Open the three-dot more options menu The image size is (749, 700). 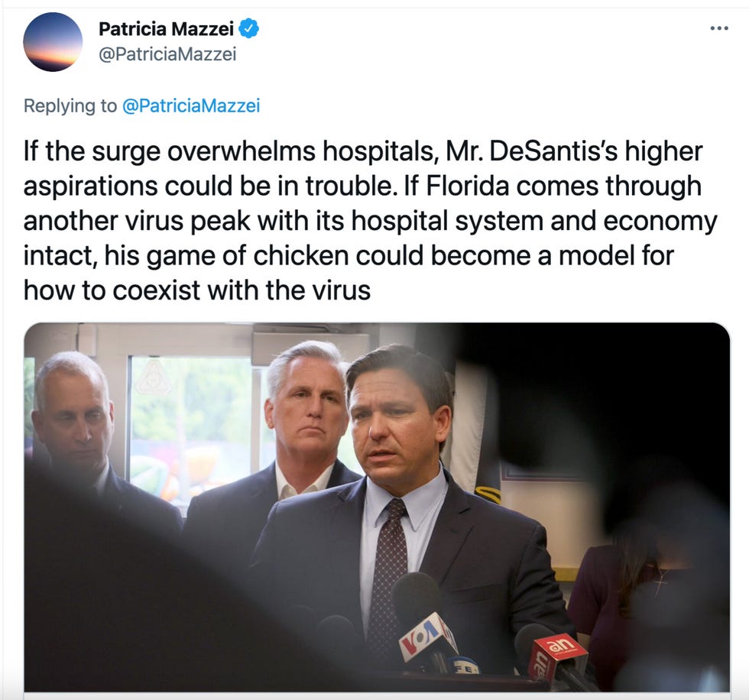click(x=719, y=28)
